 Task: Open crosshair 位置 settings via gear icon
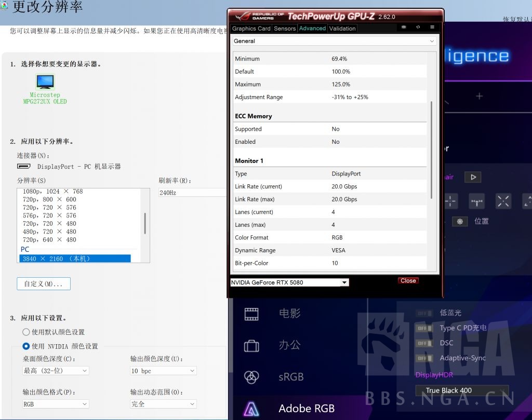[x=460, y=221]
